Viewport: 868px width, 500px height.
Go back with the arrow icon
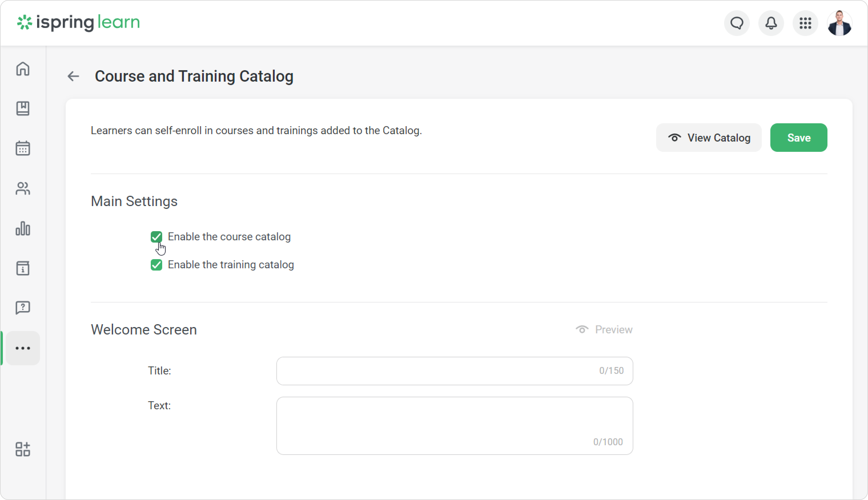point(73,76)
